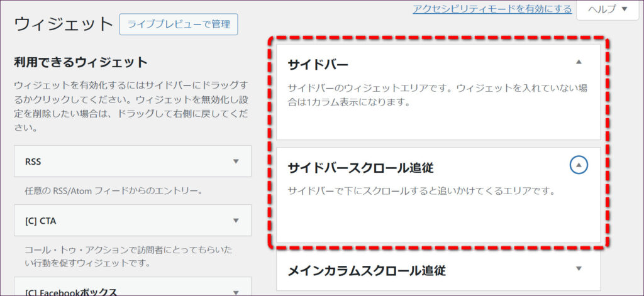
Task: Click the サイドバー panel heading
Action: 318,65
